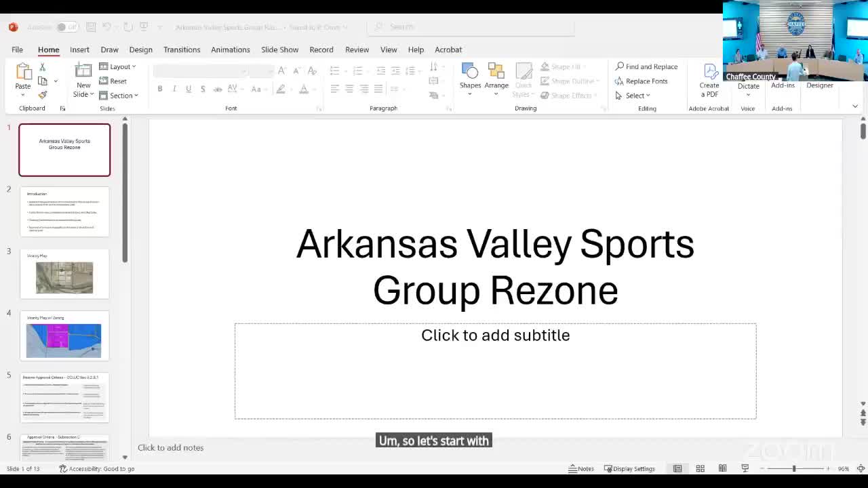868x488 pixels.
Task: Click Find and Replace
Action: tap(646, 66)
